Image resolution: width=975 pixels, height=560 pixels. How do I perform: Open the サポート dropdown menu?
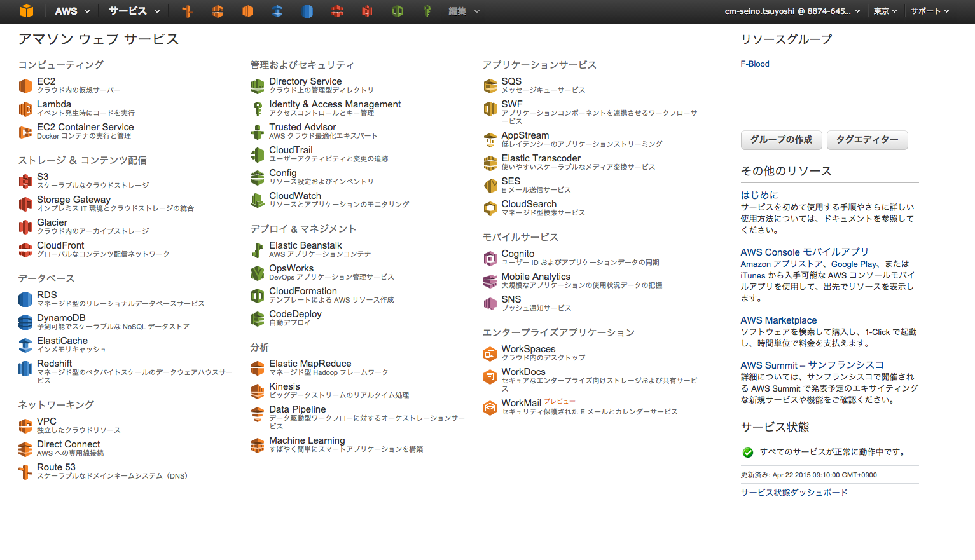tap(929, 11)
